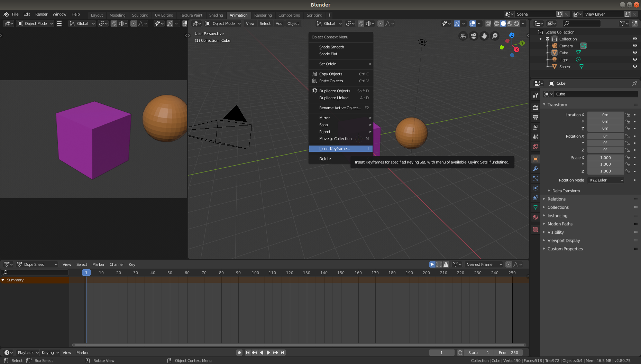Screen dimensions: 641x364
Task: Hide the Light in the outliner
Action: click(x=635, y=59)
